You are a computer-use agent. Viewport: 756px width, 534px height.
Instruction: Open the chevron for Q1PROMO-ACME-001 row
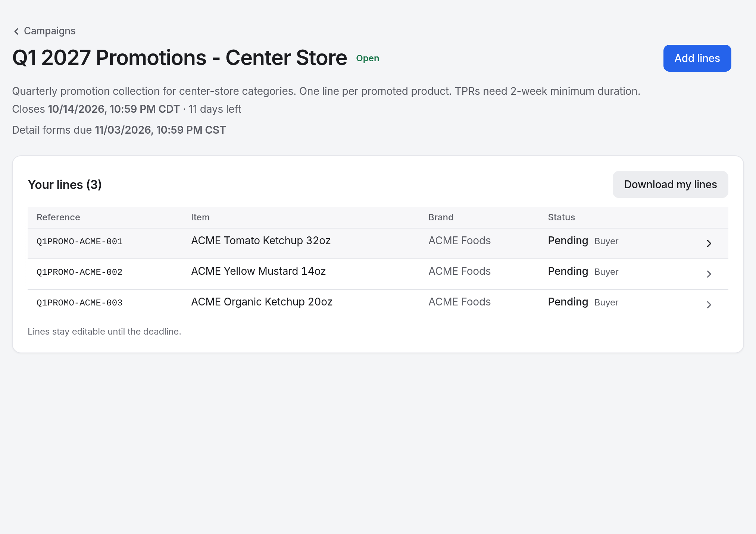pyautogui.click(x=709, y=243)
